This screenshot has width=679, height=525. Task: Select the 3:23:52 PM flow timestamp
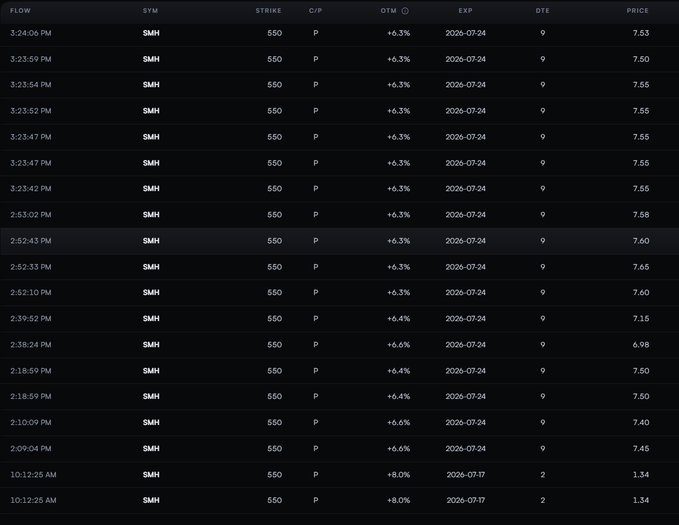31,111
